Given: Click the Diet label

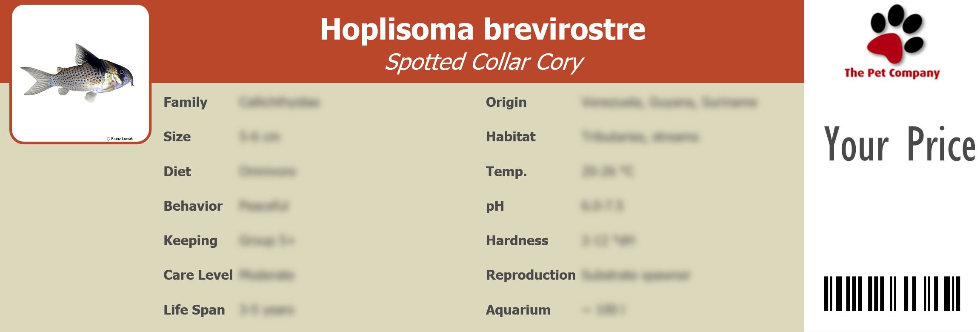Looking at the screenshot, I should point(177,172).
